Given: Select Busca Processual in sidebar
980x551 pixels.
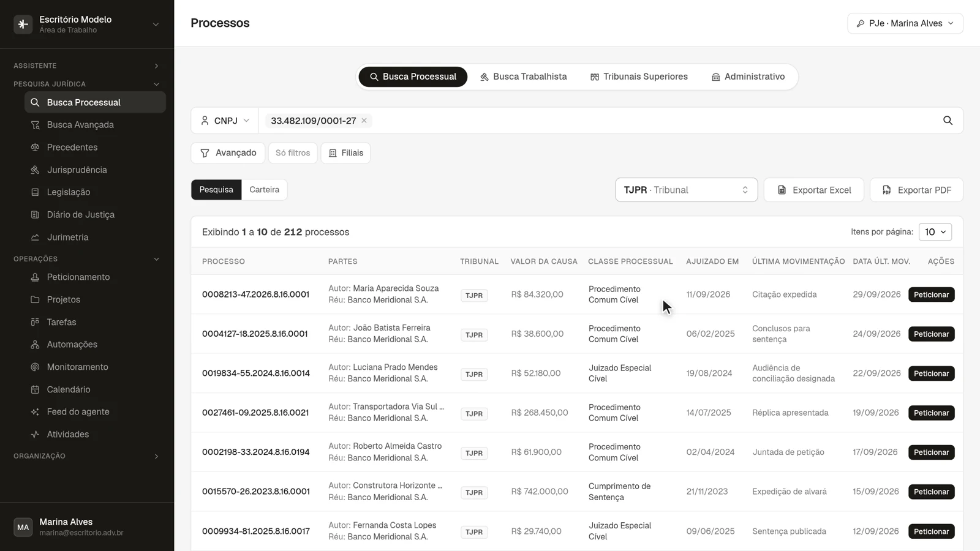Looking at the screenshot, I should 95,102.
